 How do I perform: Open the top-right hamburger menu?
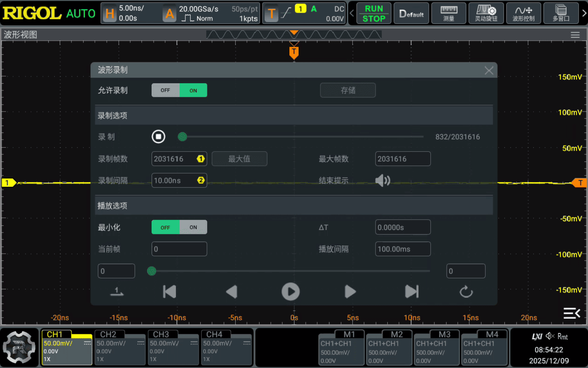pos(575,35)
